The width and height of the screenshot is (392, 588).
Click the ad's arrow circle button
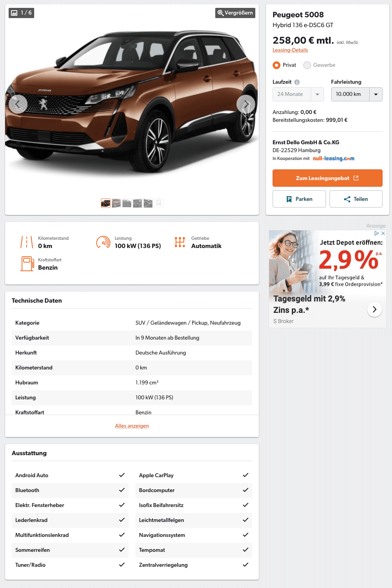click(374, 309)
